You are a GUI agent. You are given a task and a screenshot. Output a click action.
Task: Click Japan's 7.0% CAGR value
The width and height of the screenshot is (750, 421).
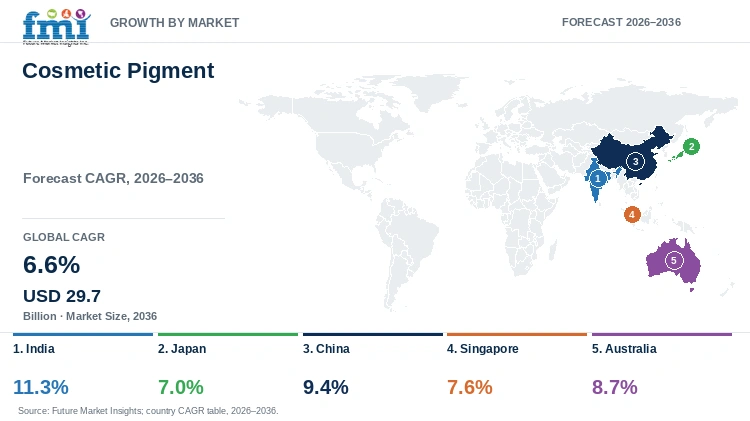(x=181, y=387)
